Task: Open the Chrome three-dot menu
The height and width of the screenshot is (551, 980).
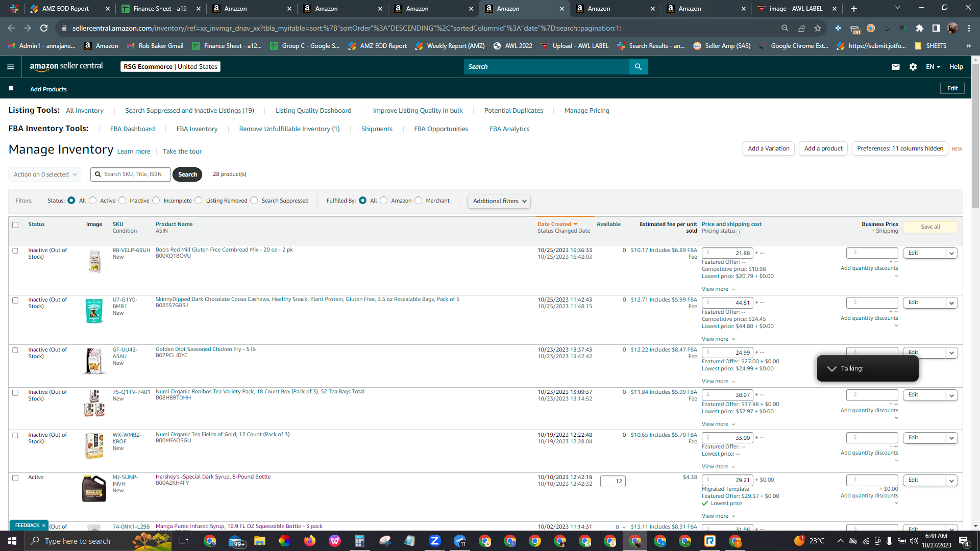Action: 969,28
